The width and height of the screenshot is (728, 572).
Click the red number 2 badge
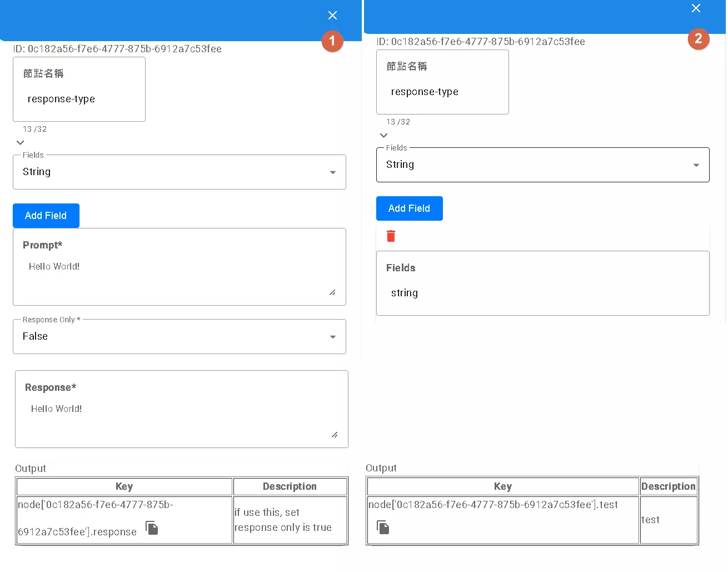(699, 39)
